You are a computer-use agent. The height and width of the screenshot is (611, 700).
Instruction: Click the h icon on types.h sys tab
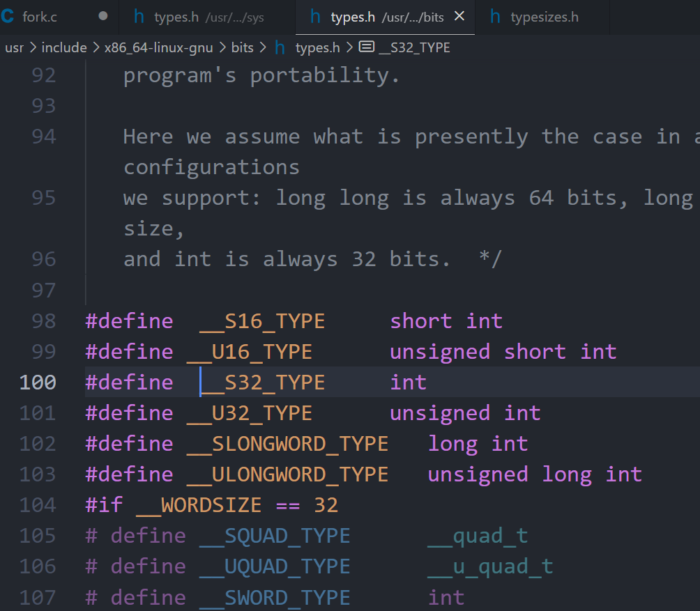tap(139, 17)
